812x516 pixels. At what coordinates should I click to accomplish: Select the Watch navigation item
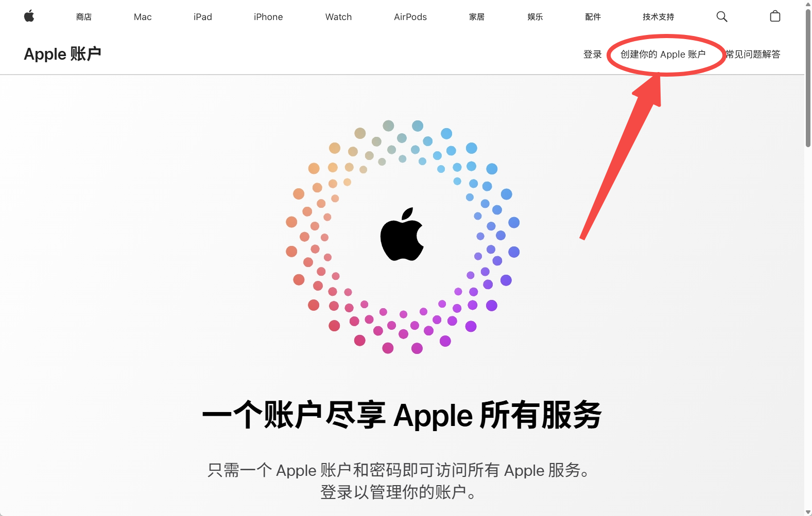(338, 17)
